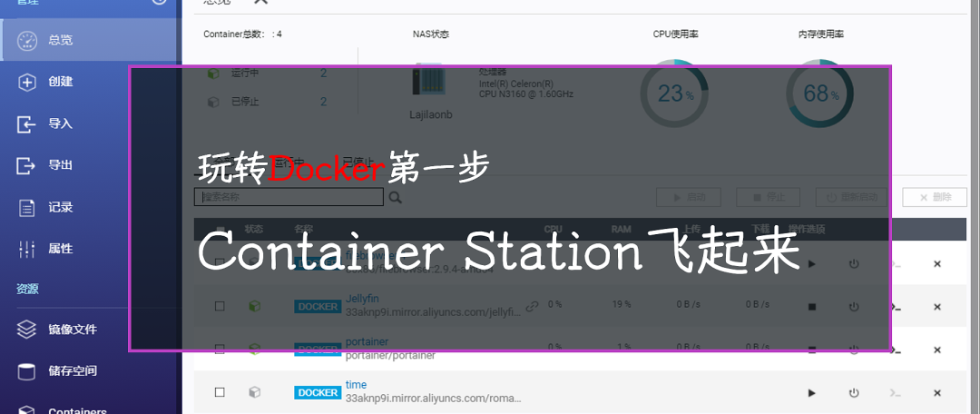Click the 搜索名称 search field
This screenshot has height=414, width=980.
(x=289, y=197)
